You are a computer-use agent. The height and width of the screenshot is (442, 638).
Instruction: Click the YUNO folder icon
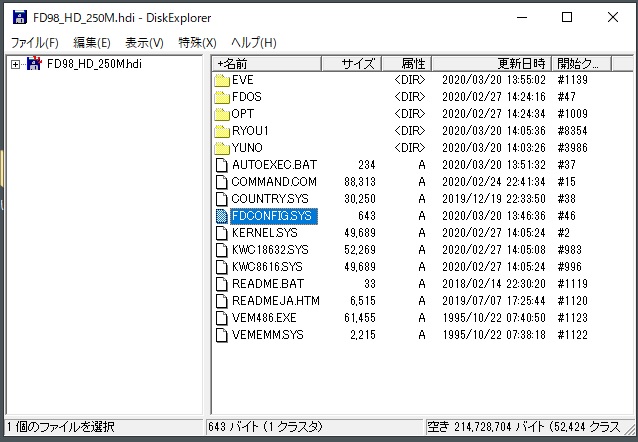point(222,148)
